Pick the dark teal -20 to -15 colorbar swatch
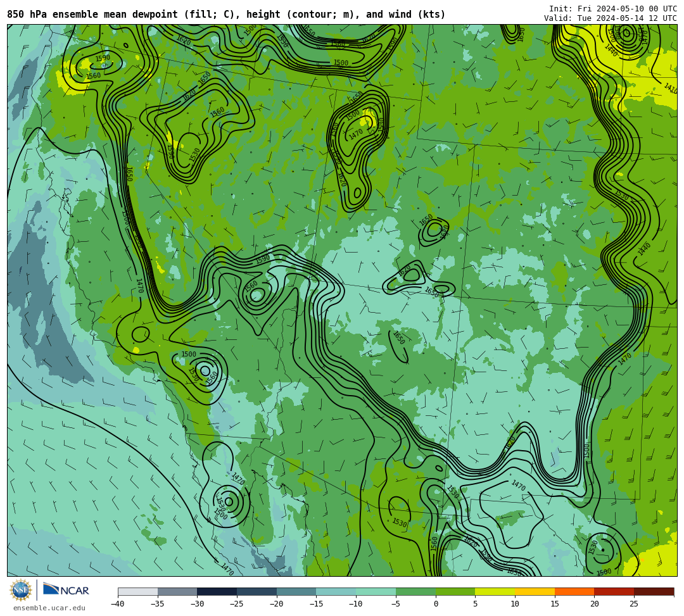 [296, 591]
